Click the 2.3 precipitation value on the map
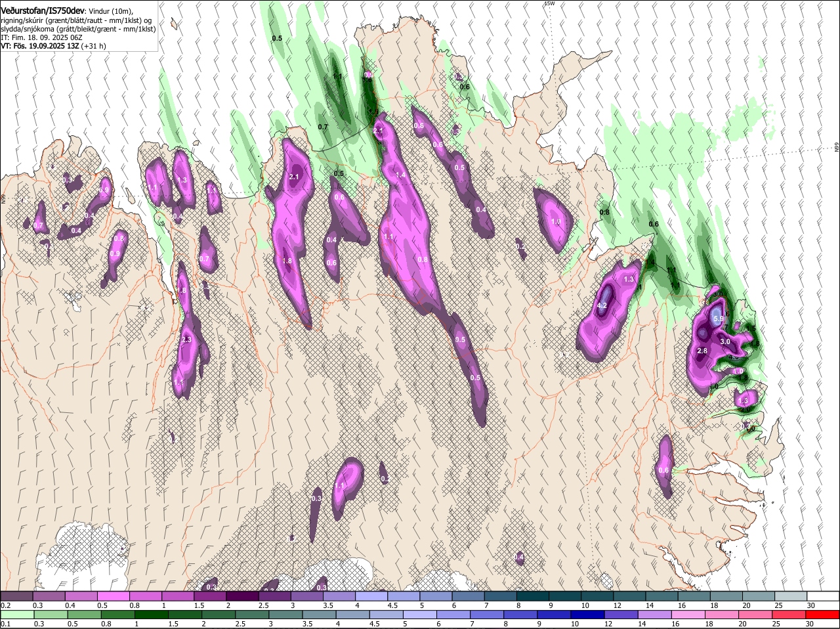Viewport: 840px width, 629px height. [x=186, y=339]
